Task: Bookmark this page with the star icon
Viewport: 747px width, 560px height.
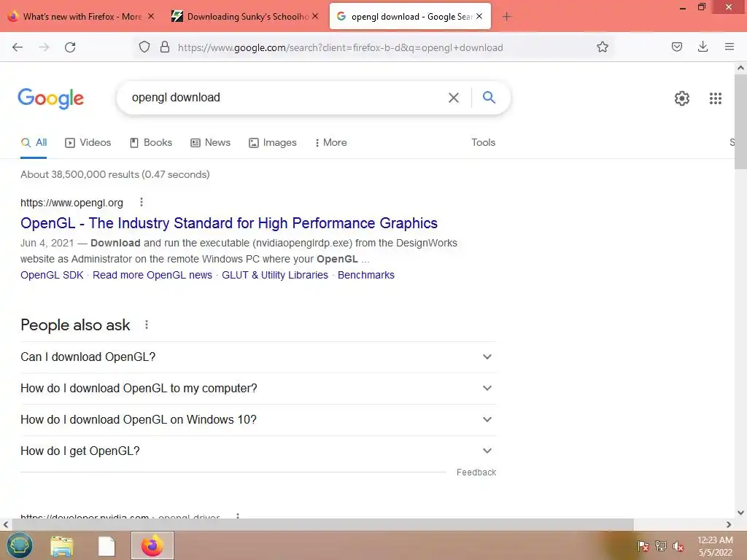Action: pos(602,47)
